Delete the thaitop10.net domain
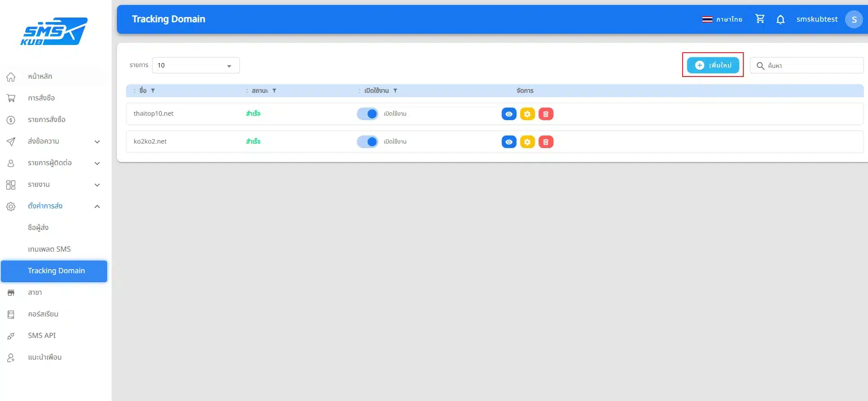The height and width of the screenshot is (401, 868). [545, 114]
